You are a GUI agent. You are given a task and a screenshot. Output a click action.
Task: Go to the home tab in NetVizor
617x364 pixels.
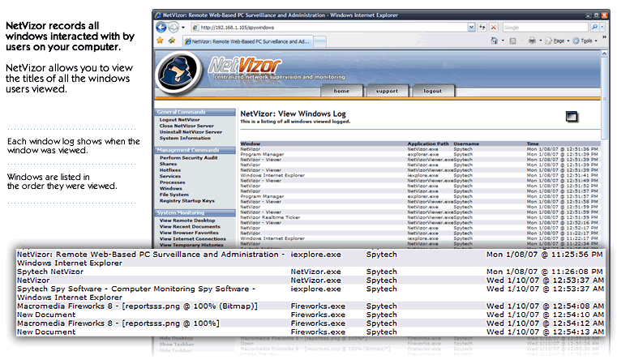tap(341, 91)
